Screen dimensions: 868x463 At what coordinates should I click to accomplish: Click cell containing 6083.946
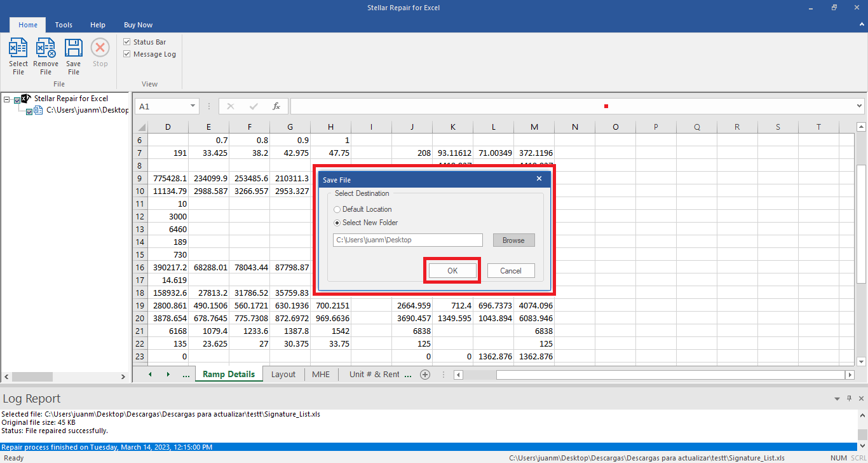tap(534, 318)
